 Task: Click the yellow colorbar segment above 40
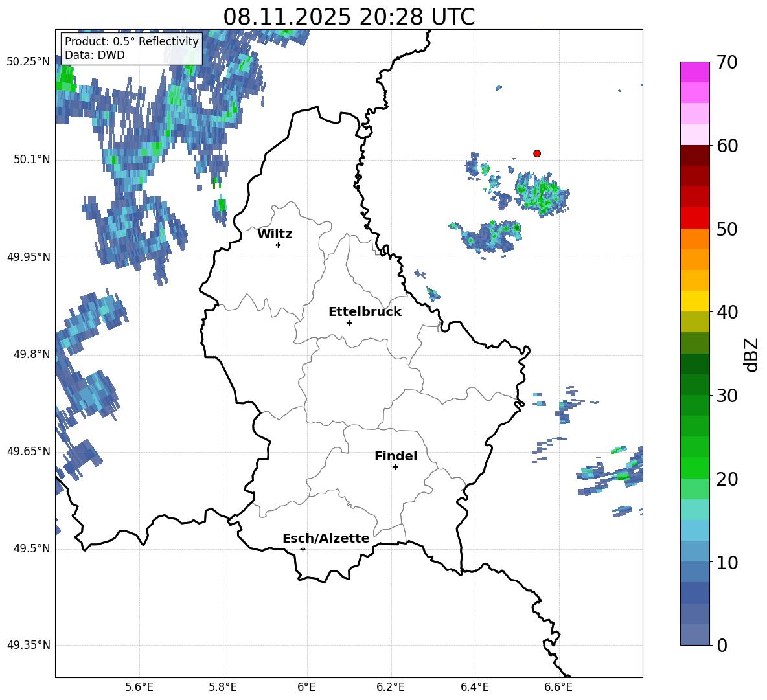pos(694,301)
